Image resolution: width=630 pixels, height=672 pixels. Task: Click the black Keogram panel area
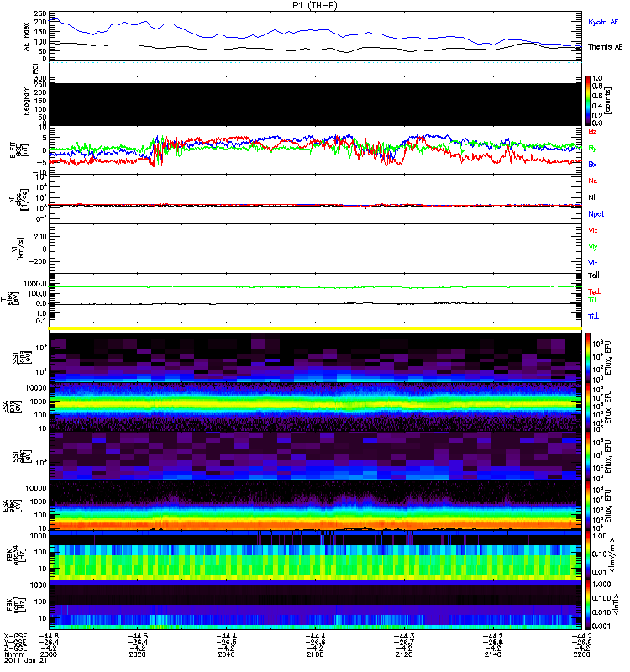pos(316,103)
